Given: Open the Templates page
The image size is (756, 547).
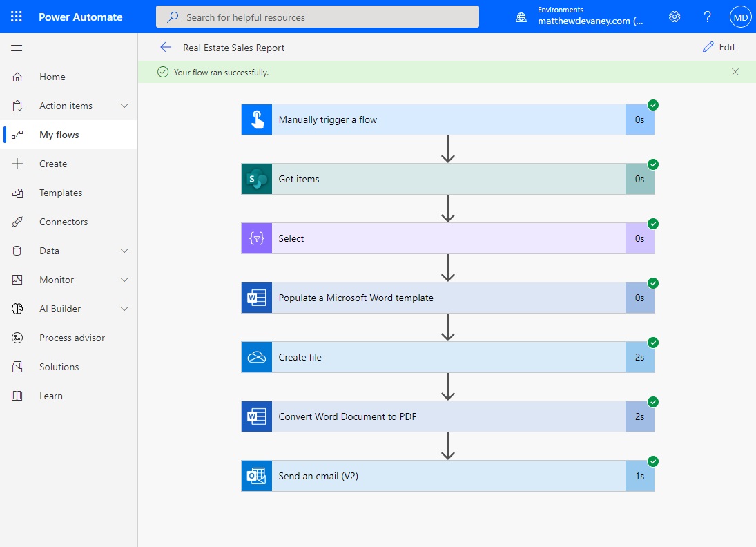Looking at the screenshot, I should tap(60, 193).
